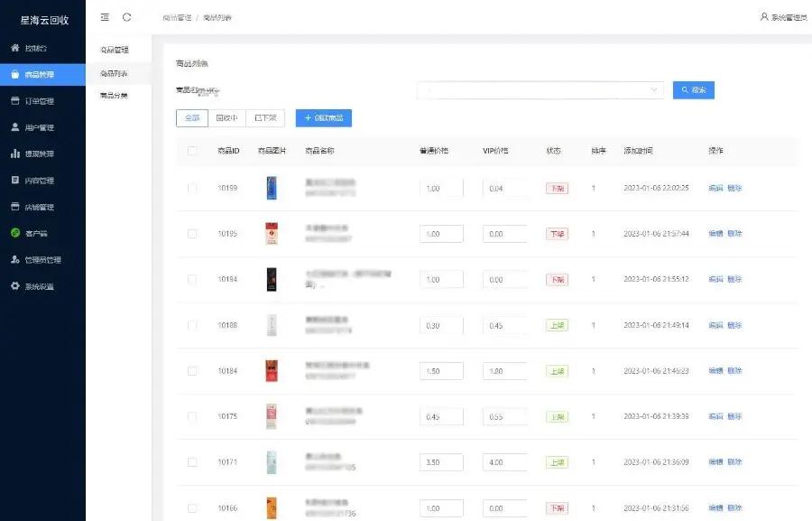Click VIP price field of product 10199
Viewport: 812px width, 521px height.
tap(505, 189)
